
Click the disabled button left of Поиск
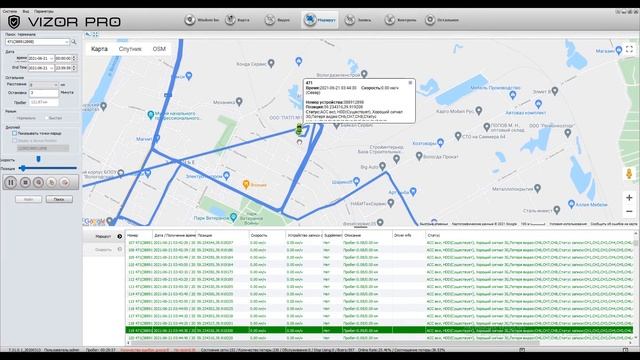29,199
